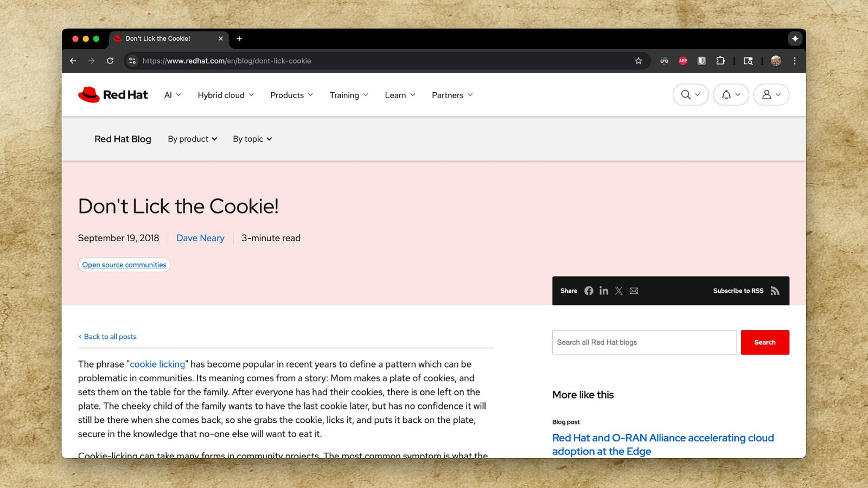The height and width of the screenshot is (488, 868).
Task: Bookmark this page with the star icon
Action: [639, 61]
